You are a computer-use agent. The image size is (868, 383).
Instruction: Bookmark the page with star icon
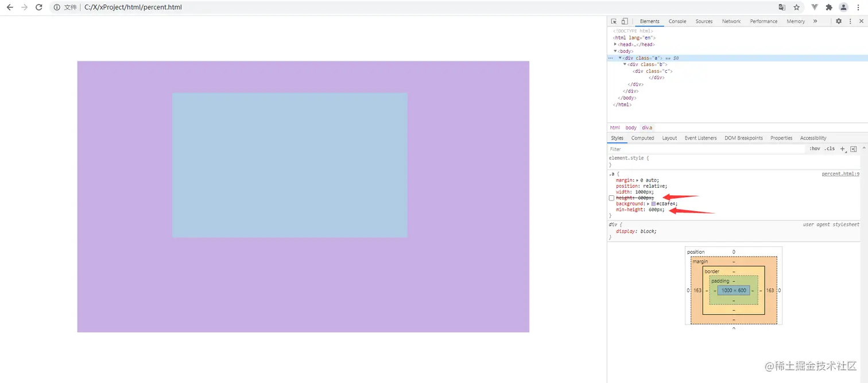796,7
